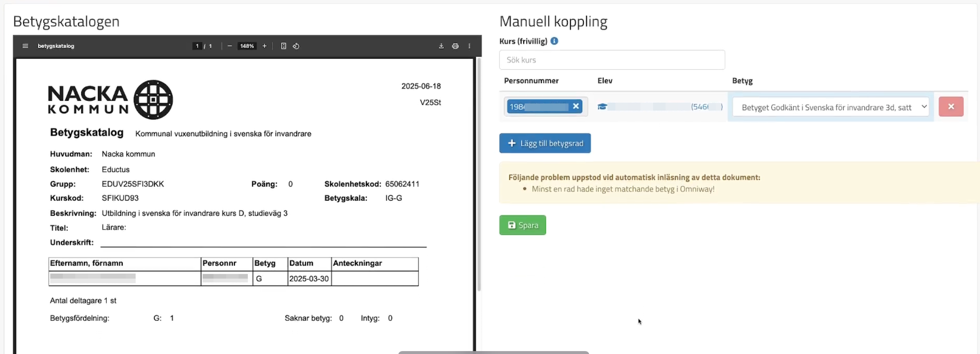Click the fit to page icon
This screenshot has height=354, width=980.
(283, 46)
